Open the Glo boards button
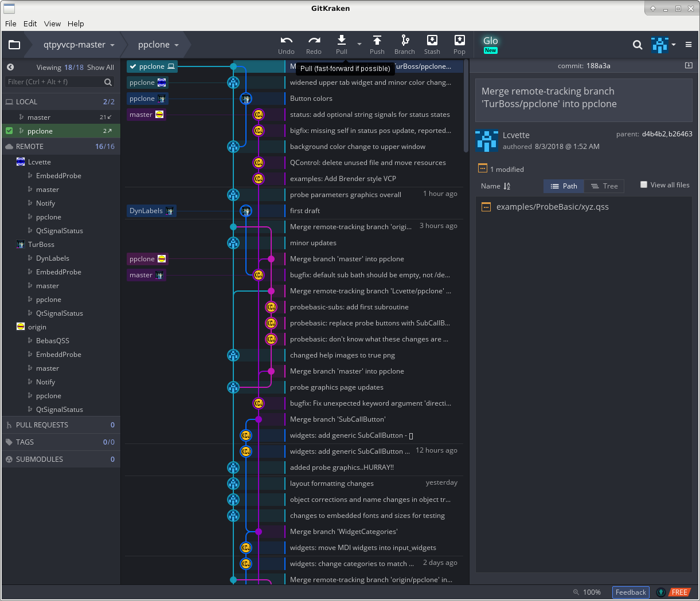 click(491, 44)
